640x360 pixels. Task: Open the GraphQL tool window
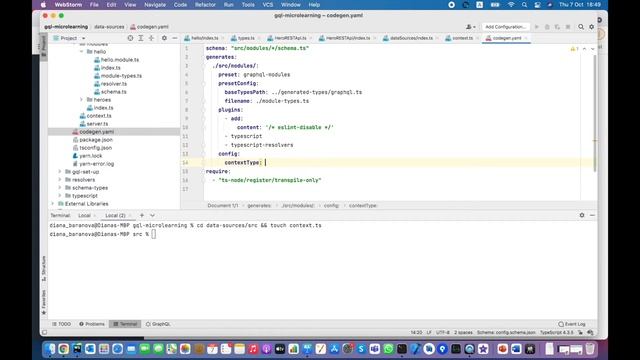point(158,324)
